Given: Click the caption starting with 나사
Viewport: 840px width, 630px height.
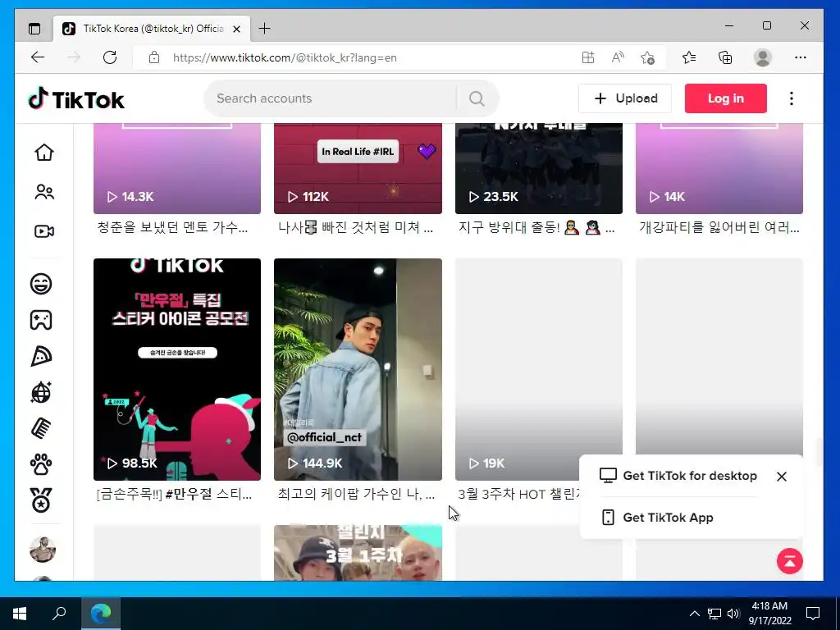Looking at the screenshot, I should tap(356, 227).
